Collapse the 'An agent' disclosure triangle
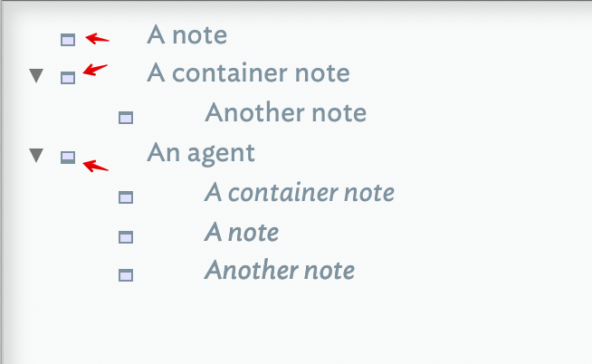The image size is (592, 364). click(x=36, y=156)
